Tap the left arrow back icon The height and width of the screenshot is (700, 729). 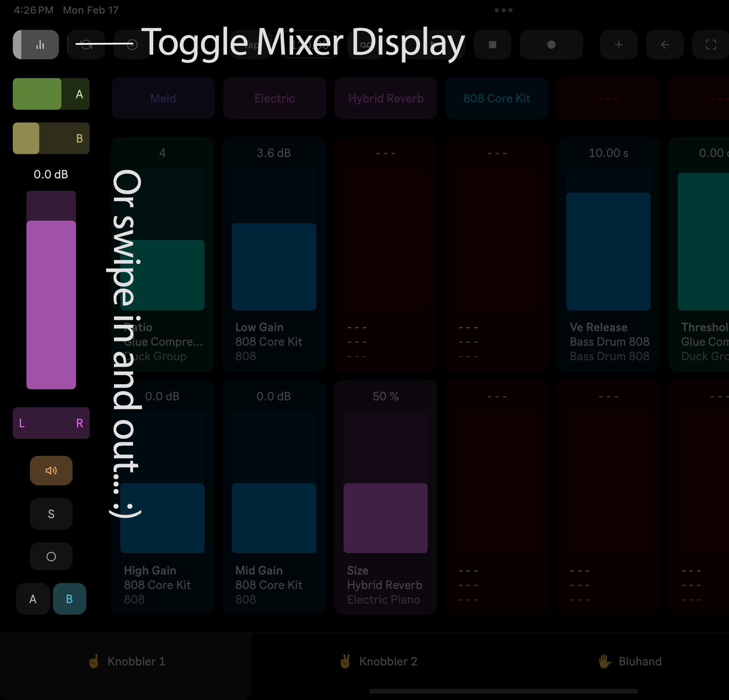click(x=665, y=44)
